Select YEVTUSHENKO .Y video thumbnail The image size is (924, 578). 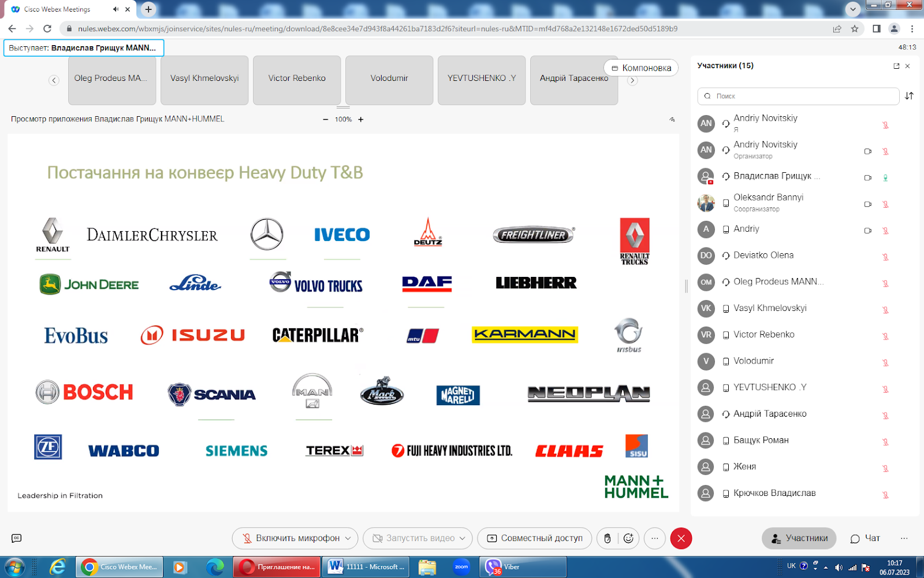[x=482, y=80]
